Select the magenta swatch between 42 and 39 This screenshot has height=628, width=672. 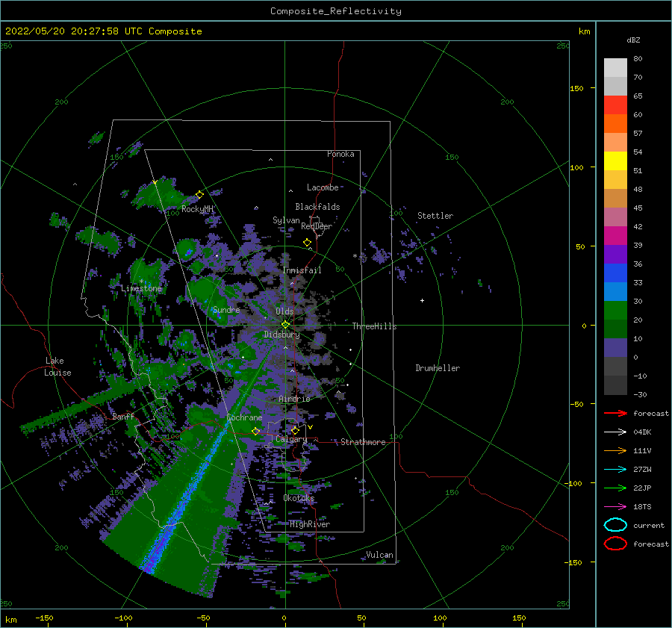(615, 235)
